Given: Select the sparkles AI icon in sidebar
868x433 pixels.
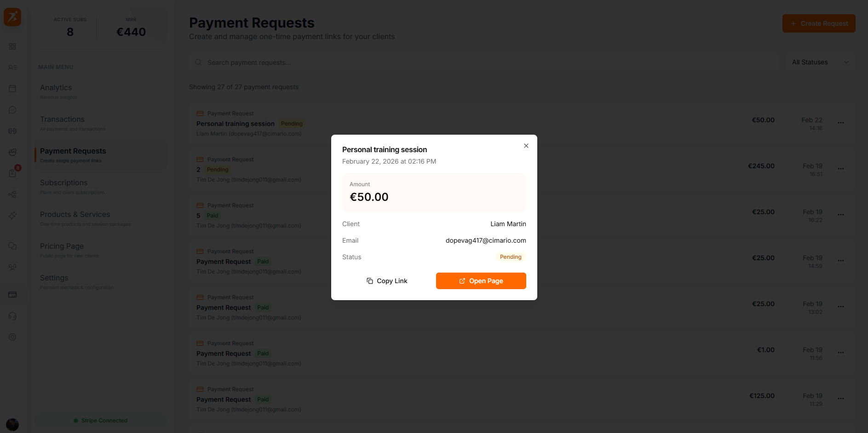Looking at the screenshot, I should point(12,216).
